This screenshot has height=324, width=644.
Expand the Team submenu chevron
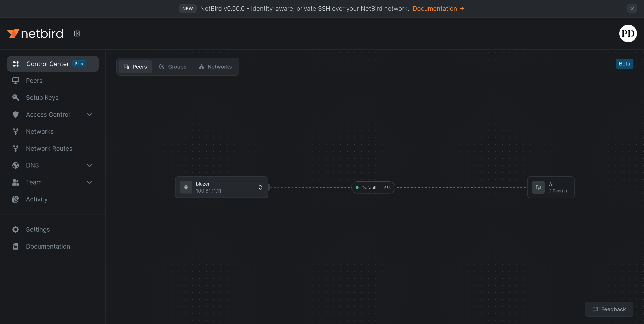[x=89, y=182]
